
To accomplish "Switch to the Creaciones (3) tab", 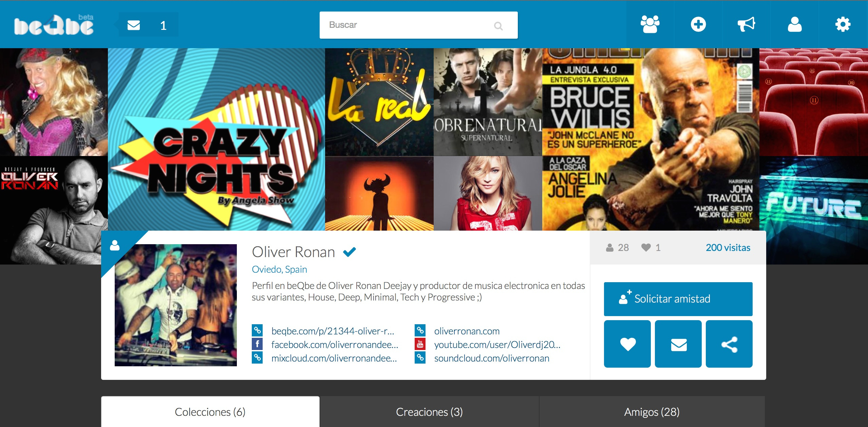I will [429, 412].
